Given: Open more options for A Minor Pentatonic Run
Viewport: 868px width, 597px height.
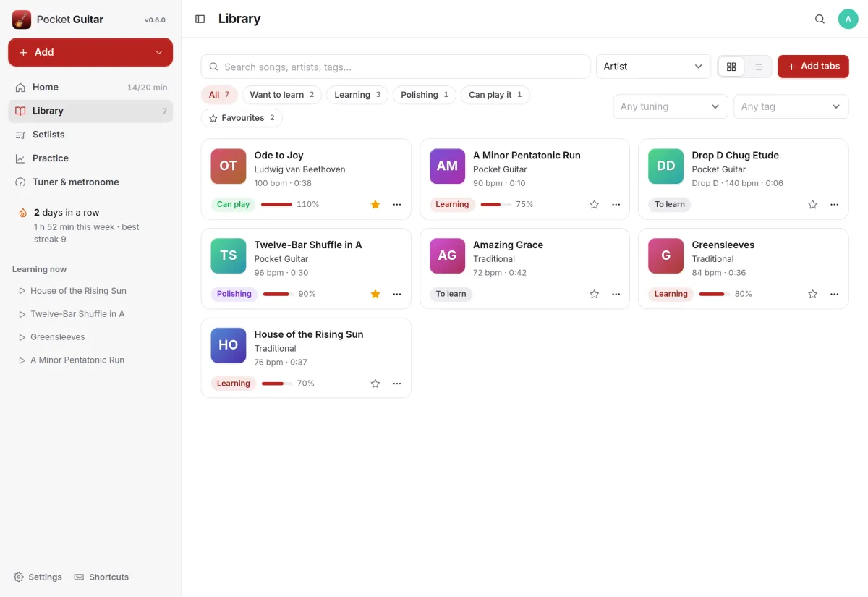Looking at the screenshot, I should pyautogui.click(x=616, y=205).
